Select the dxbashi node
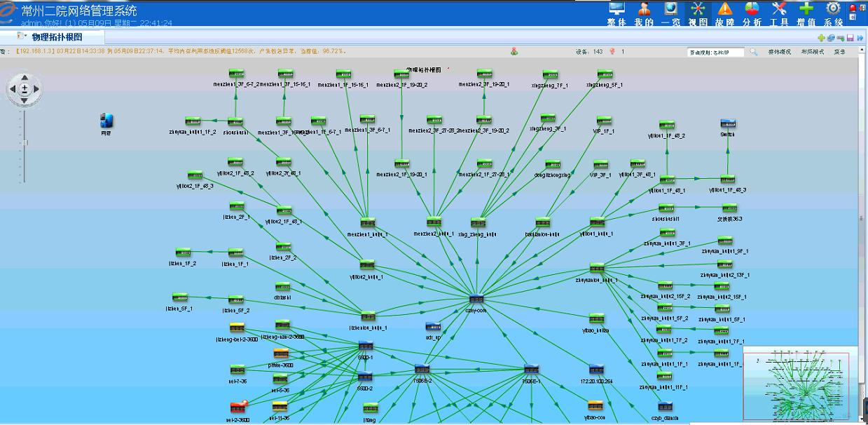The height and width of the screenshot is (425, 868). pos(282,286)
